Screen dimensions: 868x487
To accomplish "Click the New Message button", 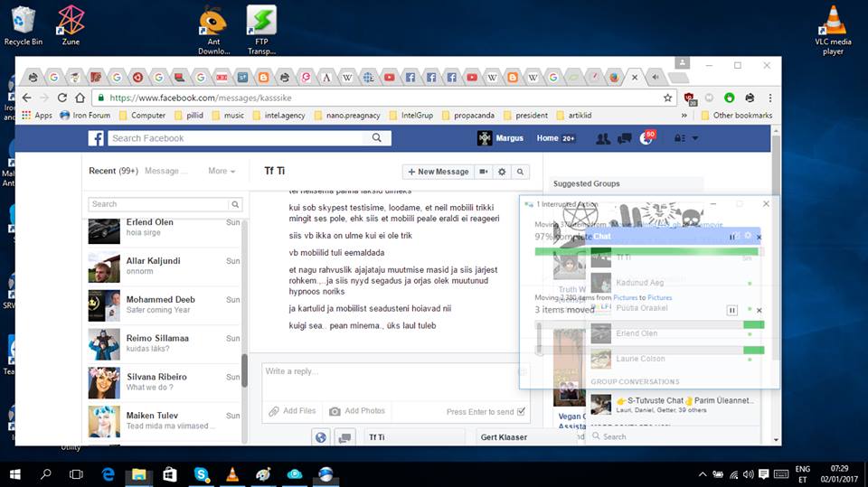I will coord(438,172).
